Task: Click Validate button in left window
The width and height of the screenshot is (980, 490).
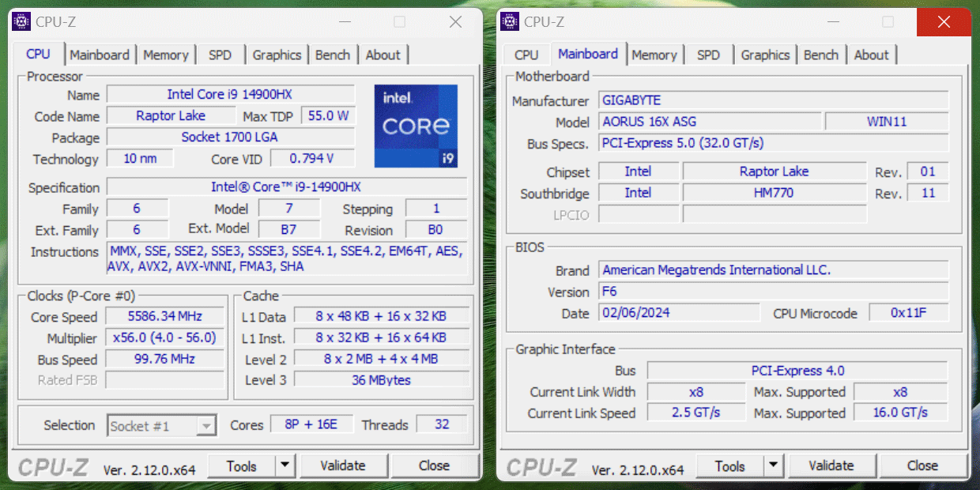Action: 343,465
